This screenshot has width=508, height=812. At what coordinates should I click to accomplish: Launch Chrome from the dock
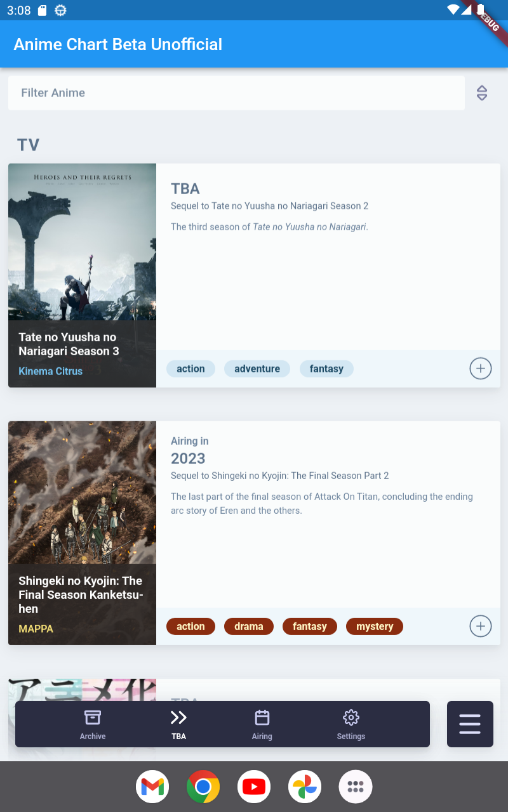pos(203,787)
